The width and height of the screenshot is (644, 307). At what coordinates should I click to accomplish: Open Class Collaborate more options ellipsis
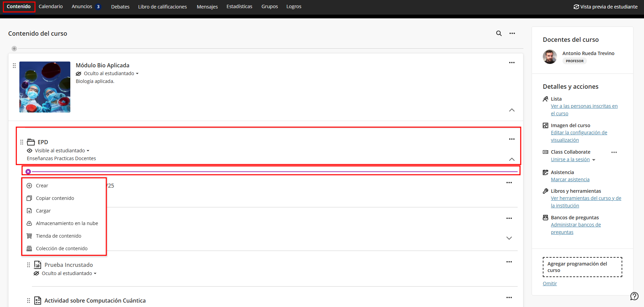pyautogui.click(x=614, y=152)
